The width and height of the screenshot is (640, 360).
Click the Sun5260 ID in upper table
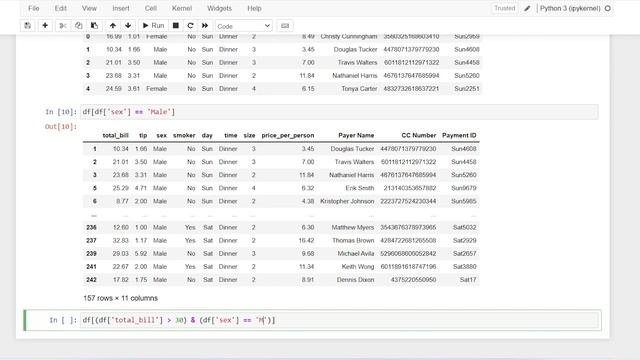point(467,76)
